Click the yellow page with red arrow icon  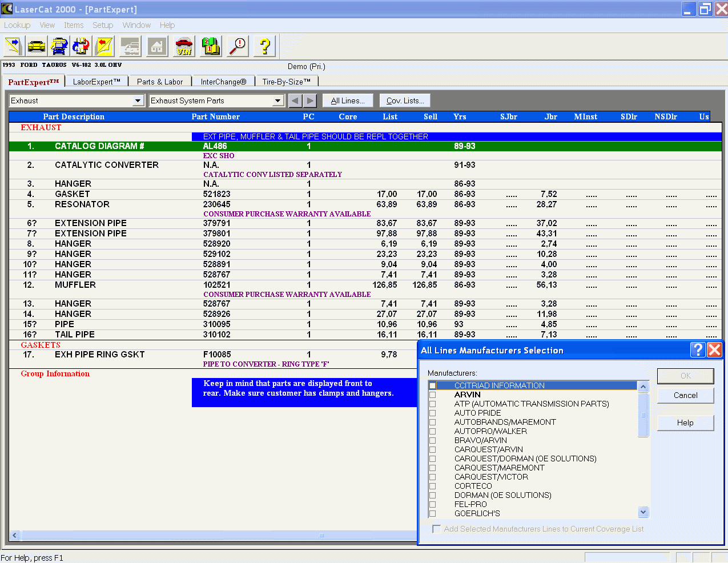[104, 46]
